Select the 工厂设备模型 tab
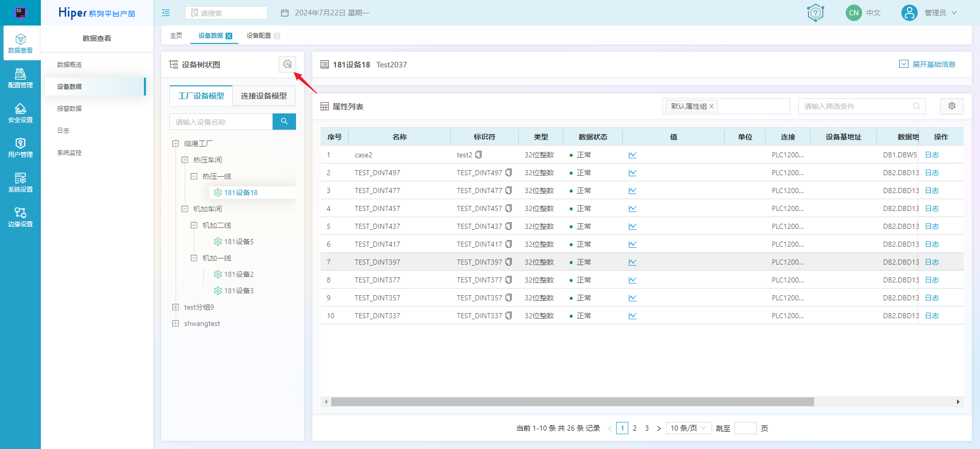Image resolution: width=980 pixels, height=449 pixels. [x=201, y=96]
